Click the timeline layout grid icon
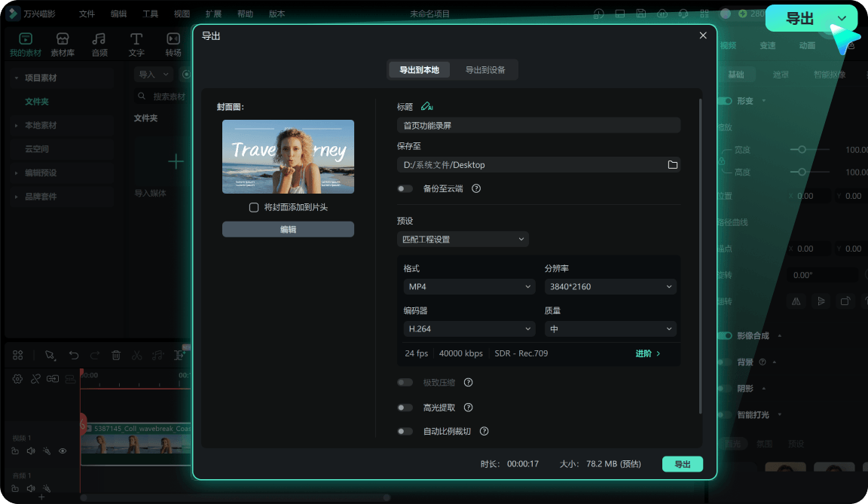 click(x=18, y=355)
